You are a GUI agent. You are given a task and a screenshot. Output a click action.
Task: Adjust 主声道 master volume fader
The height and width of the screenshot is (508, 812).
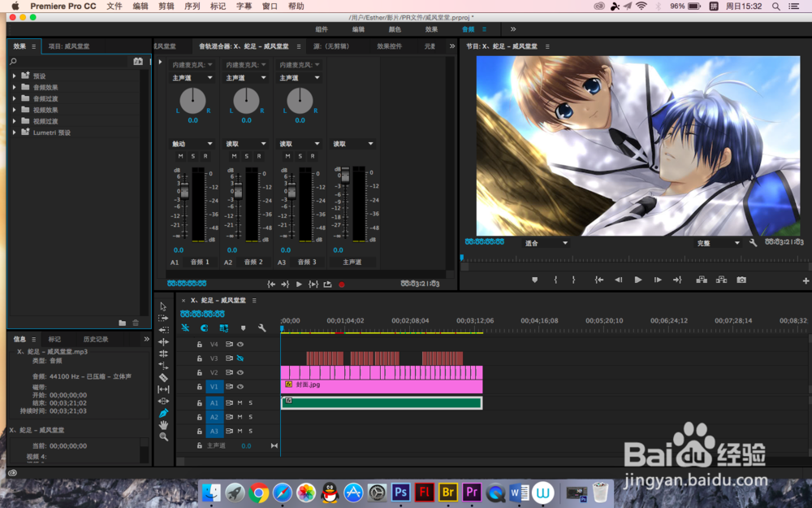345,176
